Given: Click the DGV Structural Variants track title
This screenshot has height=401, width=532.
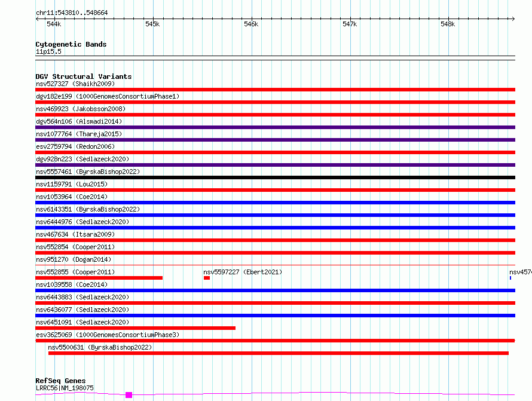Looking at the screenshot, I should pos(83,76).
